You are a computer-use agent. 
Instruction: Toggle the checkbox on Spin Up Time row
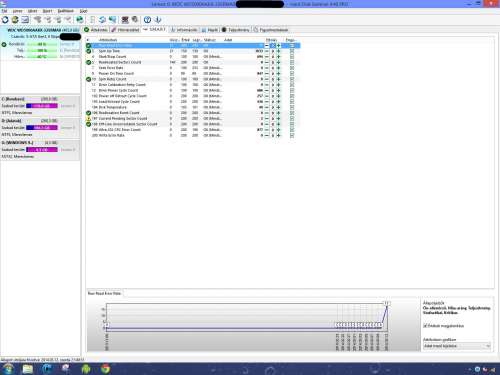[292, 51]
